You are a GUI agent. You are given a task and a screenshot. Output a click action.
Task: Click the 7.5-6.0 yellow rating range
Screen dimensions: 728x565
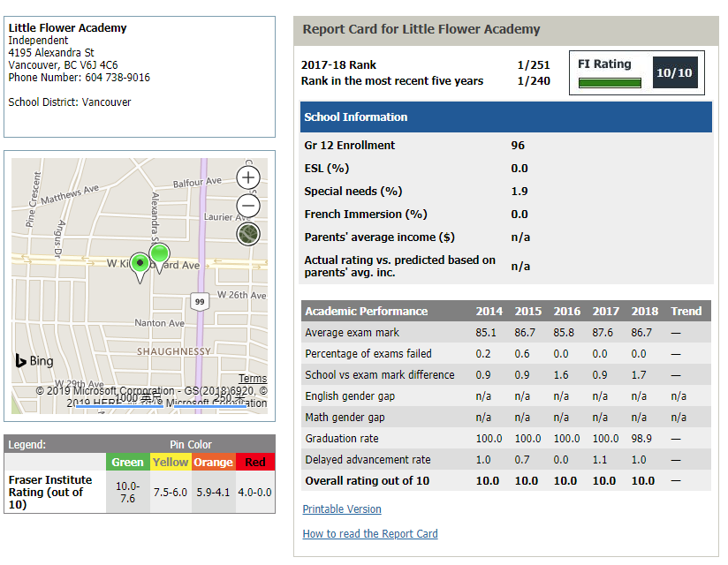click(171, 493)
